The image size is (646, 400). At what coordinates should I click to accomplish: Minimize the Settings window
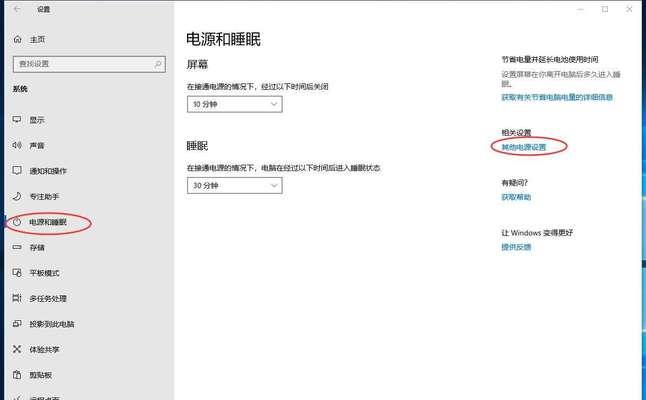coord(580,9)
